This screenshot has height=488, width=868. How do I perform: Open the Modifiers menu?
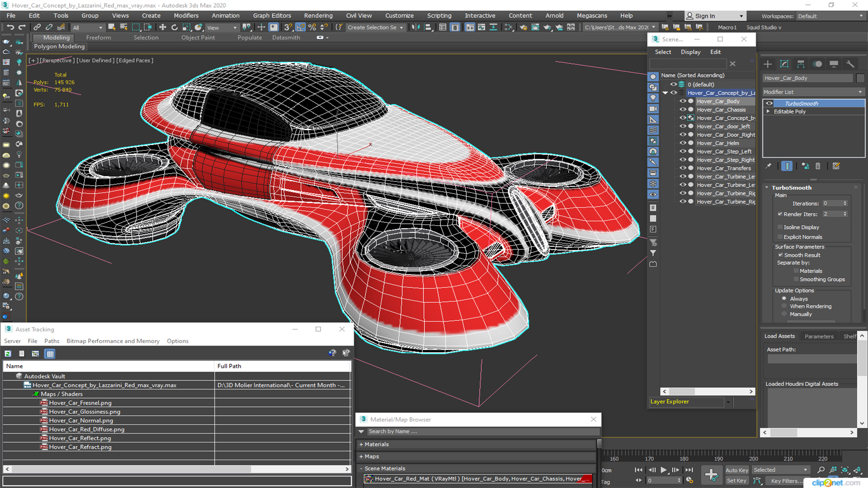pos(186,15)
